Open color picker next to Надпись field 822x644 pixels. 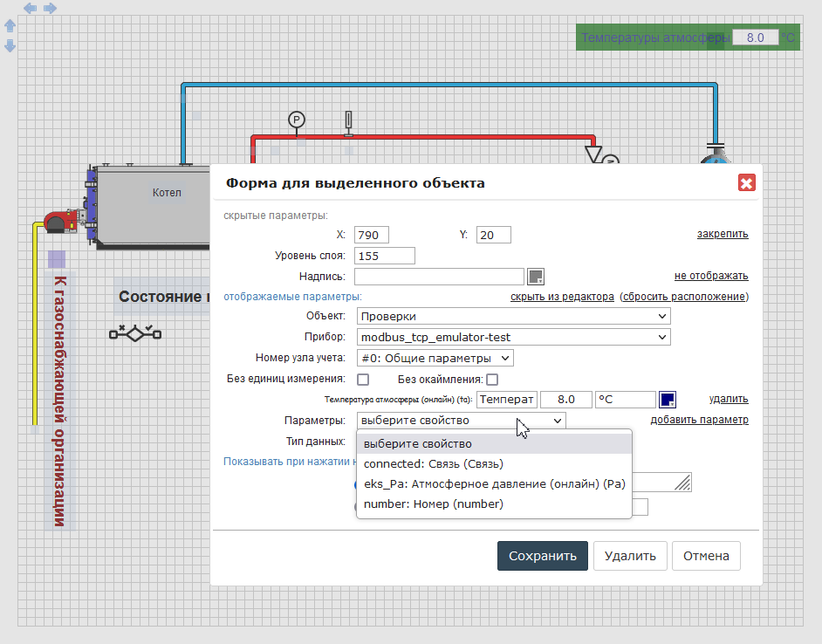pyautogui.click(x=537, y=277)
